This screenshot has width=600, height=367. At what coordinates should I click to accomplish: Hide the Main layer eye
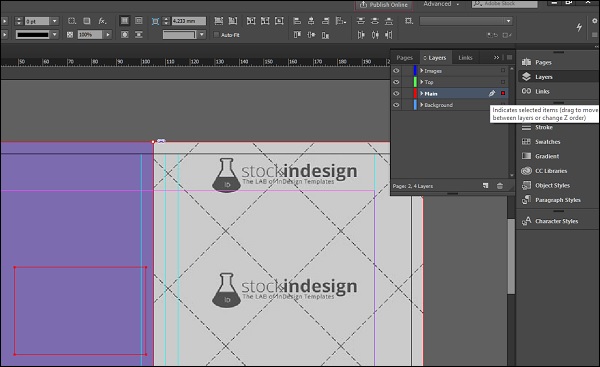click(396, 93)
